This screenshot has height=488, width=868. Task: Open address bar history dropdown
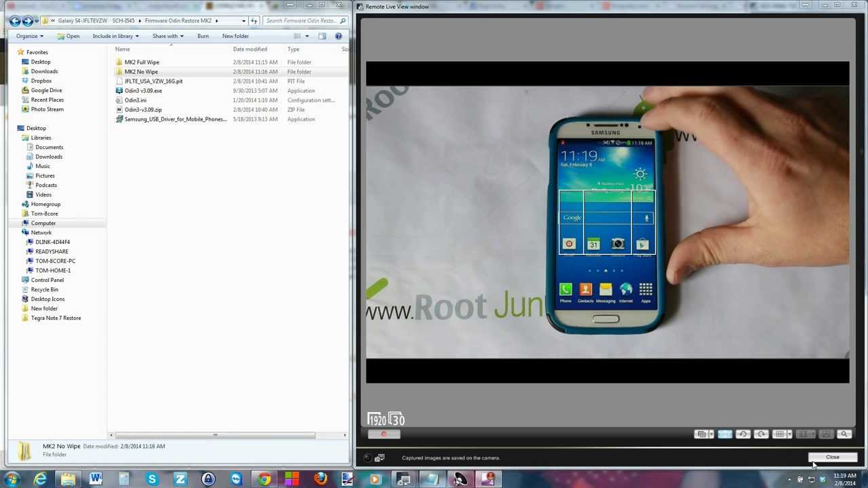click(243, 21)
